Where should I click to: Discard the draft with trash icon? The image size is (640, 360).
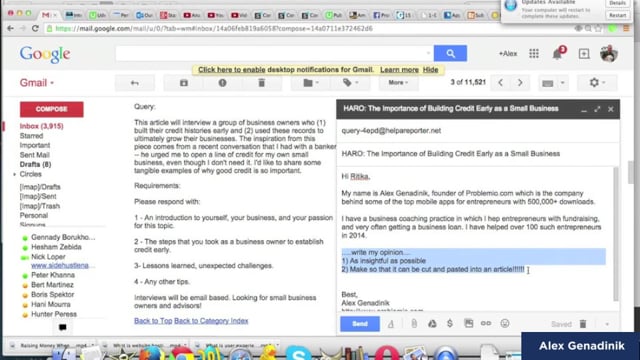pyautogui.click(x=583, y=324)
